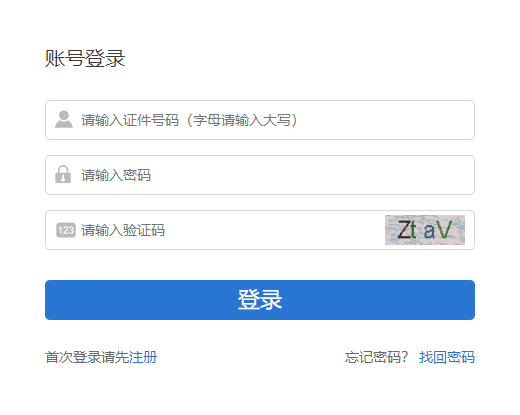The width and height of the screenshot is (520, 415).
Task: Select the 请输入验证码 placeholder text
Action: (x=123, y=230)
